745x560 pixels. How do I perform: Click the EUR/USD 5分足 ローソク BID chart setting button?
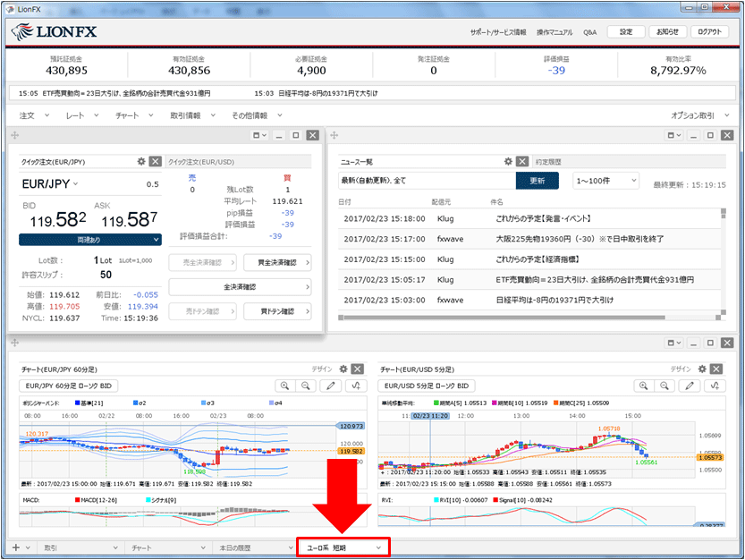click(x=427, y=386)
